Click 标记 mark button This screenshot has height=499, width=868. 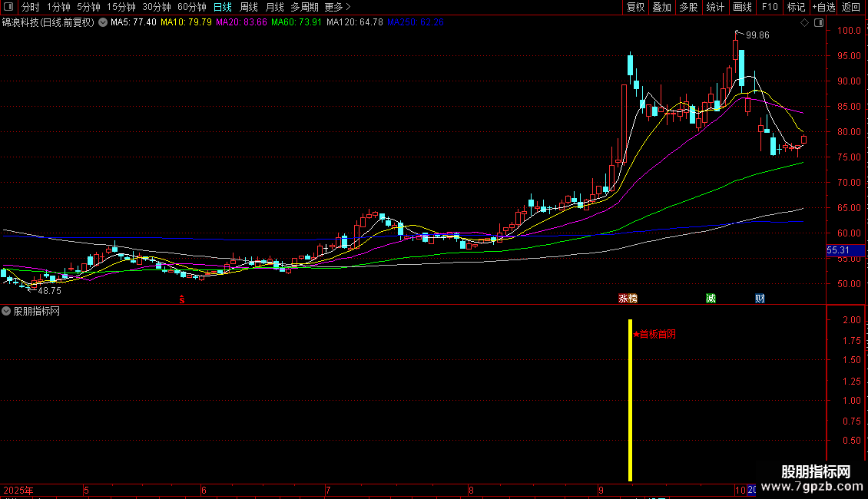point(796,7)
